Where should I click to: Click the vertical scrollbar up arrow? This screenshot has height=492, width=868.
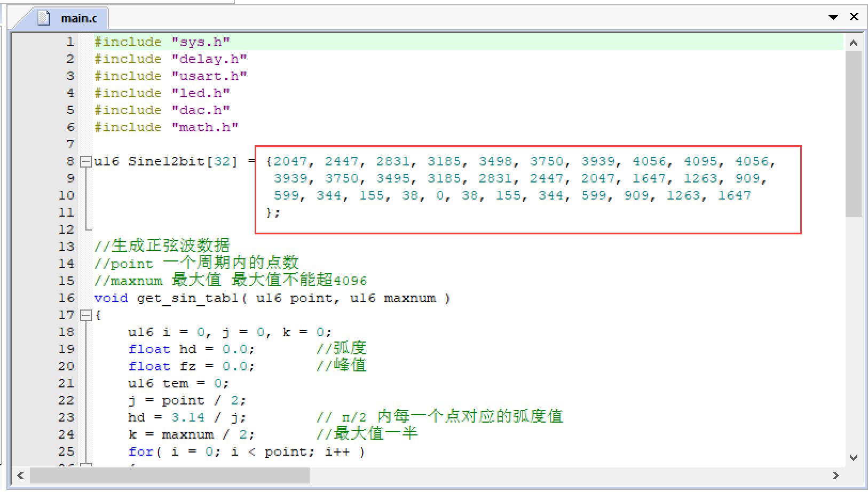tap(854, 43)
